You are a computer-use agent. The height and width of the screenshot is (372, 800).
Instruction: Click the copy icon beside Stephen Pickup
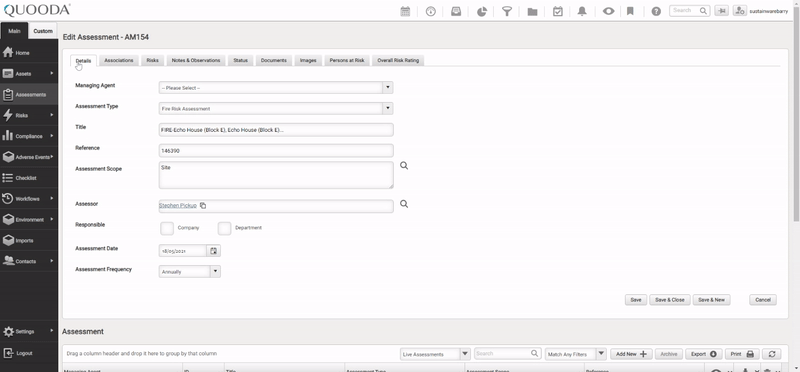[x=203, y=206]
